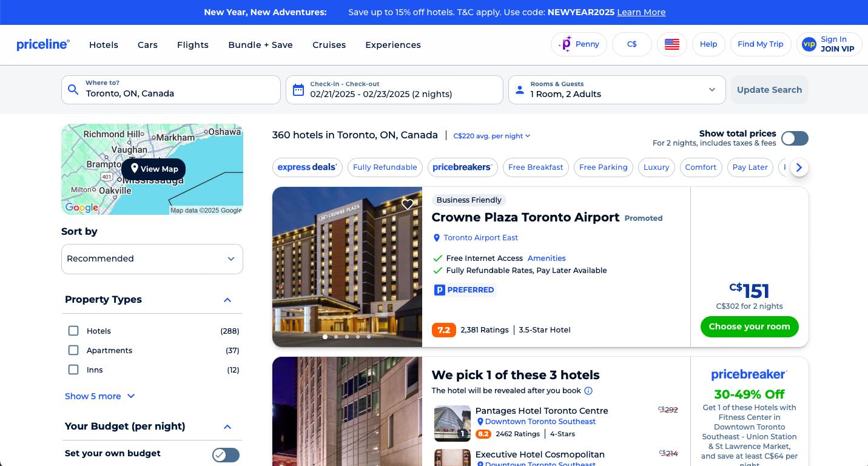The width and height of the screenshot is (868, 466).
Task: Open the View Map panel
Action: pyautogui.click(x=153, y=169)
